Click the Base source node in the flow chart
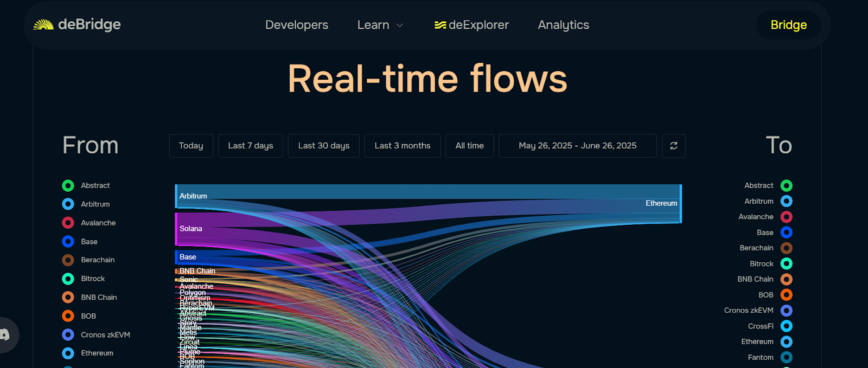The width and height of the screenshot is (868, 368). (x=176, y=257)
